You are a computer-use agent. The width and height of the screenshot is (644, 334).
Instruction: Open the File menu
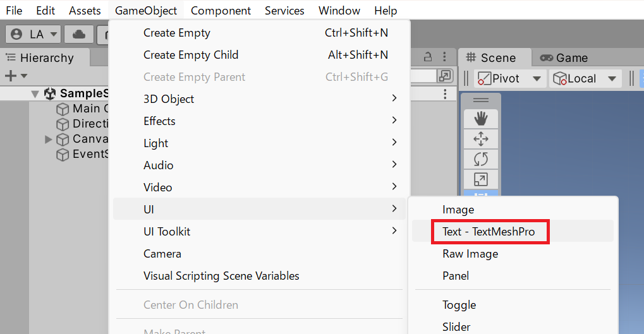pyautogui.click(x=14, y=10)
